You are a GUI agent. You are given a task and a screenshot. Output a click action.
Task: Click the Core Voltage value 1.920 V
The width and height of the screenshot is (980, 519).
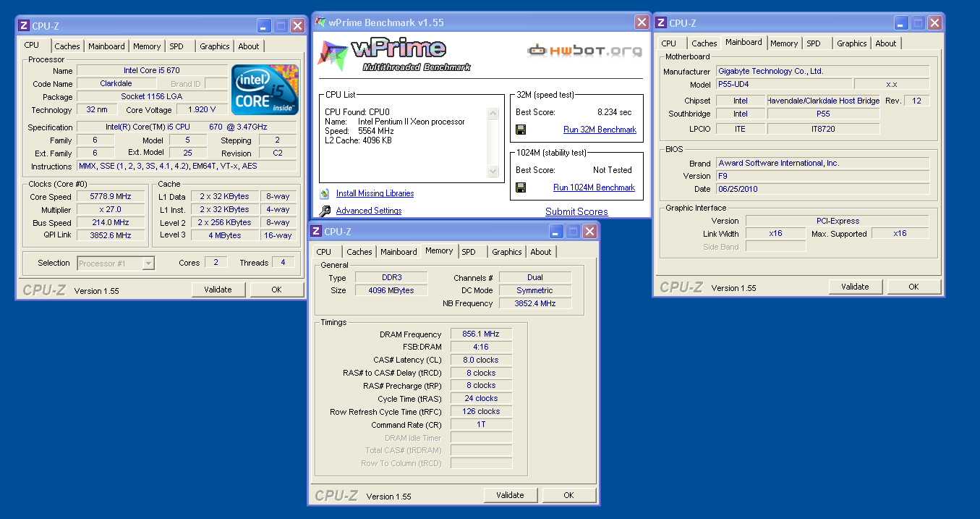tap(202, 110)
